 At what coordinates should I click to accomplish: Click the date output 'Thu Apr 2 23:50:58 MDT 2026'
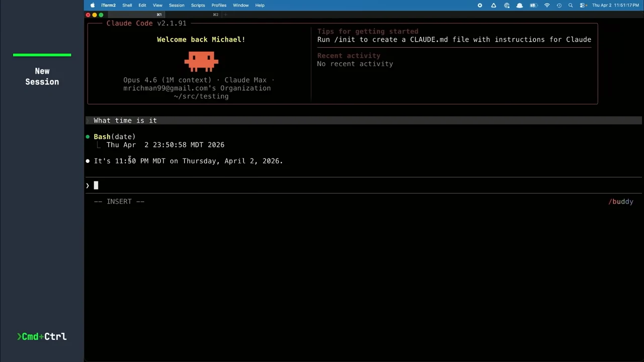click(166, 145)
